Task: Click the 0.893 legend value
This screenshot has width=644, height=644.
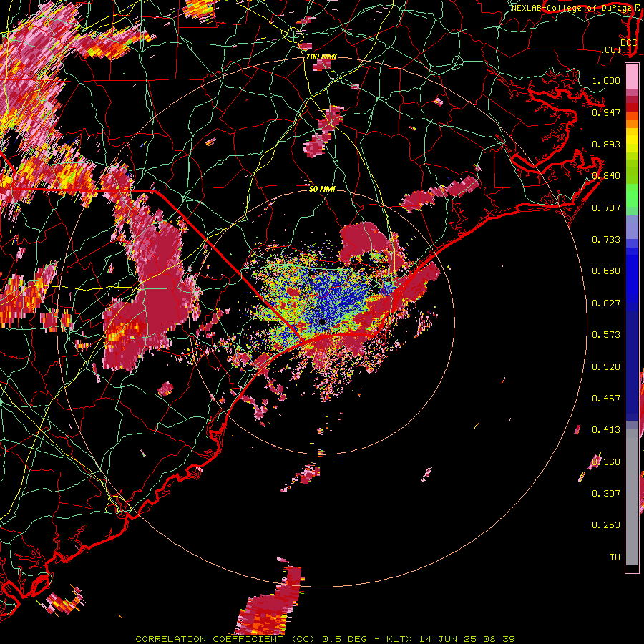Action: pos(606,144)
